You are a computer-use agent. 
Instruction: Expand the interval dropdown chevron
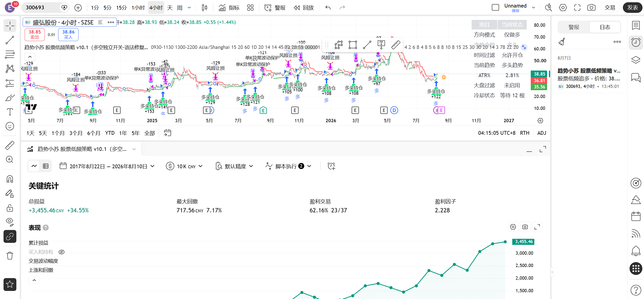[189, 8]
